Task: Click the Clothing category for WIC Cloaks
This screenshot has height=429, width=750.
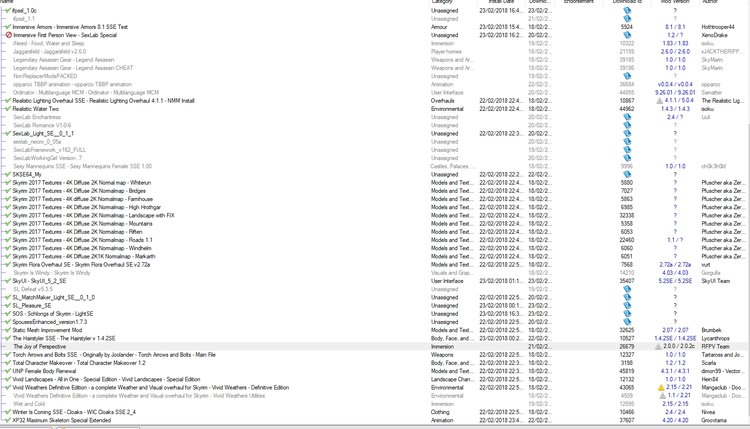Action: pos(440,412)
